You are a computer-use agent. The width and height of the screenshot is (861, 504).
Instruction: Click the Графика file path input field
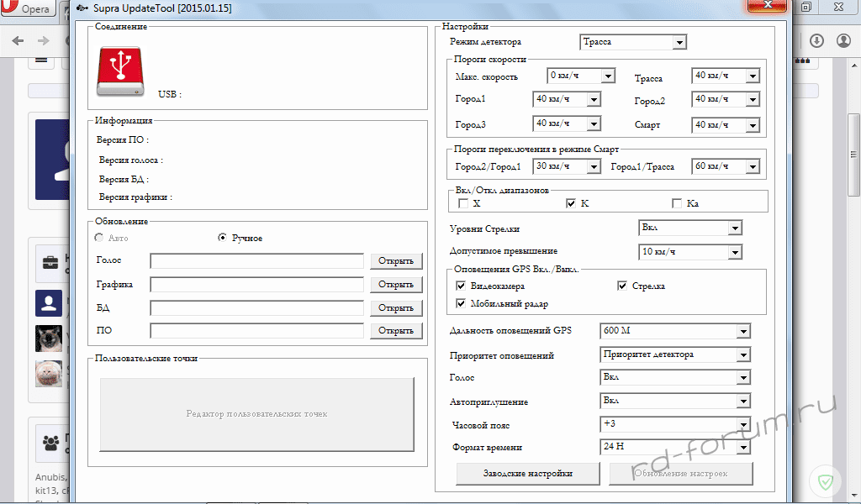coord(257,285)
